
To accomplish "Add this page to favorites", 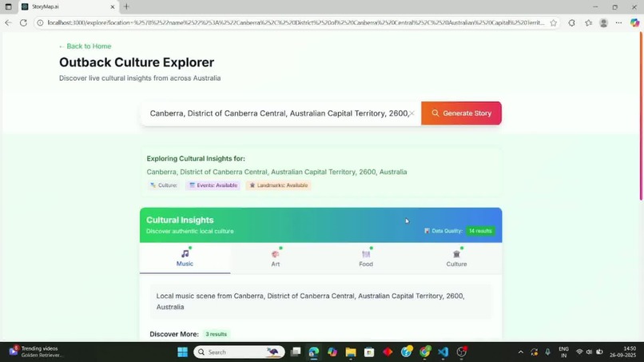I will pos(553,23).
